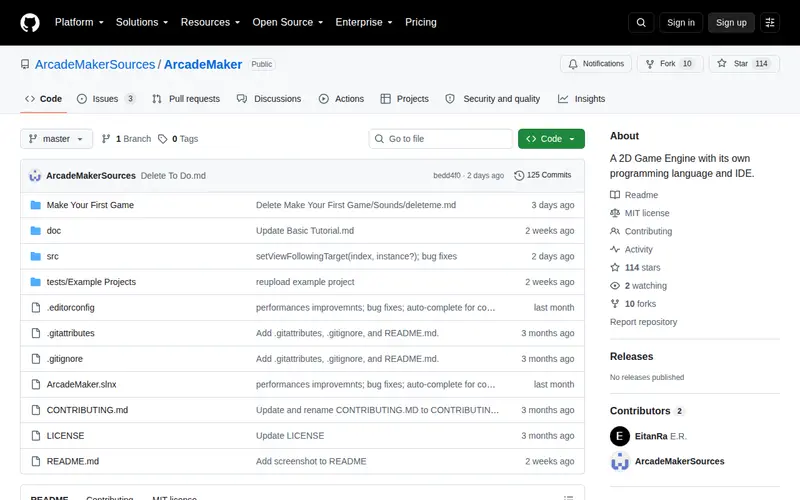Image resolution: width=800 pixels, height=500 pixels.
Task: Click the Sign in button
Action: 681,22
